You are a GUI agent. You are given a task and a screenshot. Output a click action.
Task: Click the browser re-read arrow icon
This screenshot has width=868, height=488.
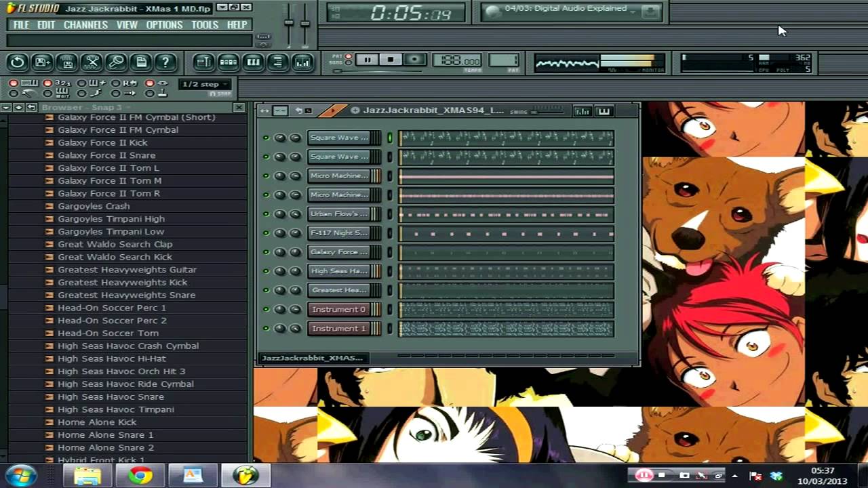(32, 107)
